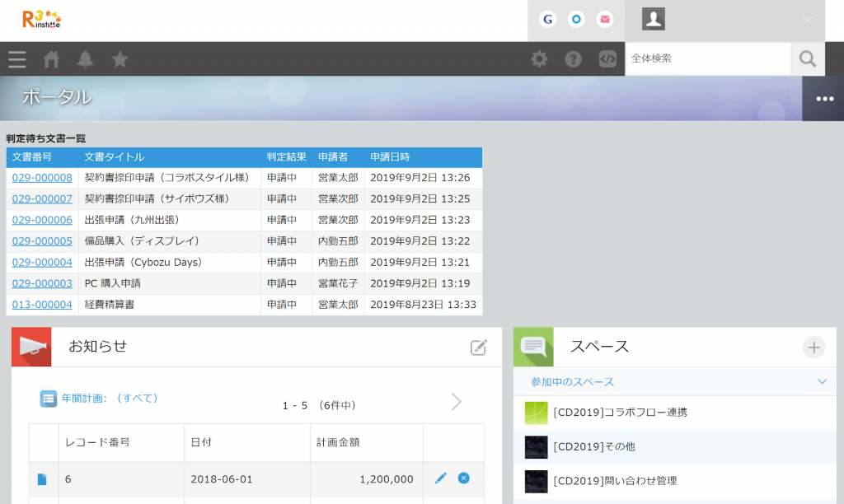Open document 029-000005
Viewport: 844px width, 504px height.
point(42,241)
